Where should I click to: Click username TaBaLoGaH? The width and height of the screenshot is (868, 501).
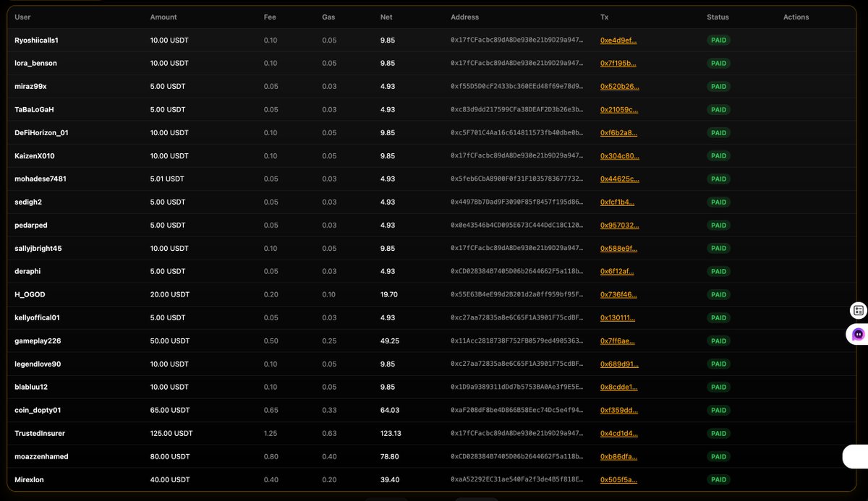[x=34, y=110]
